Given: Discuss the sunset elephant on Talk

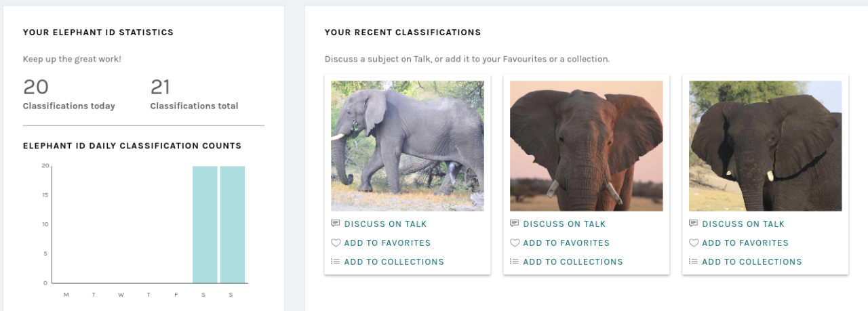Looking at the screenshot, I should pos(564,224).
